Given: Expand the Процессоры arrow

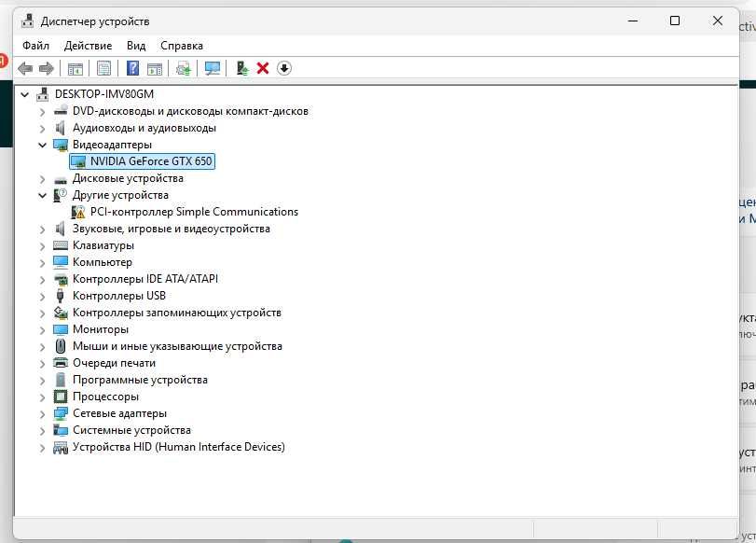Looking at the screenshot, I should click(x=43, y=397).
